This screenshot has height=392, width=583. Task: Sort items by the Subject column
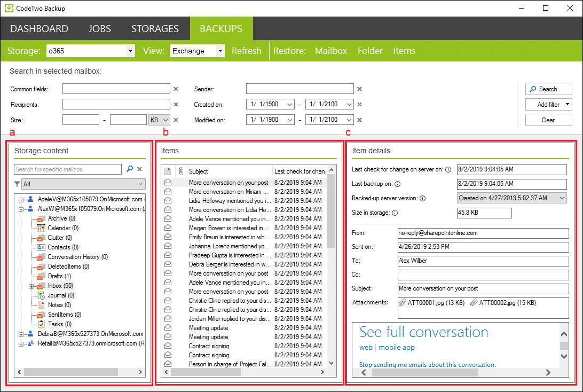point(230,171)
